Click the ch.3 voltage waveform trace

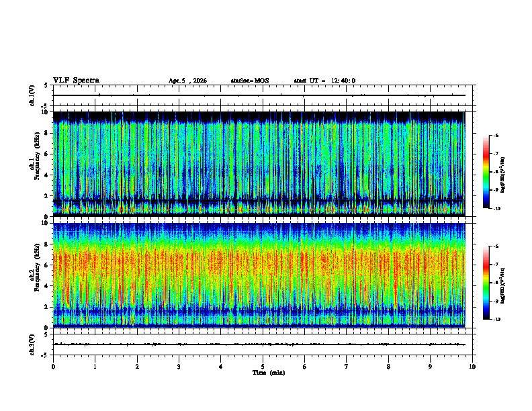pos(259,345)
